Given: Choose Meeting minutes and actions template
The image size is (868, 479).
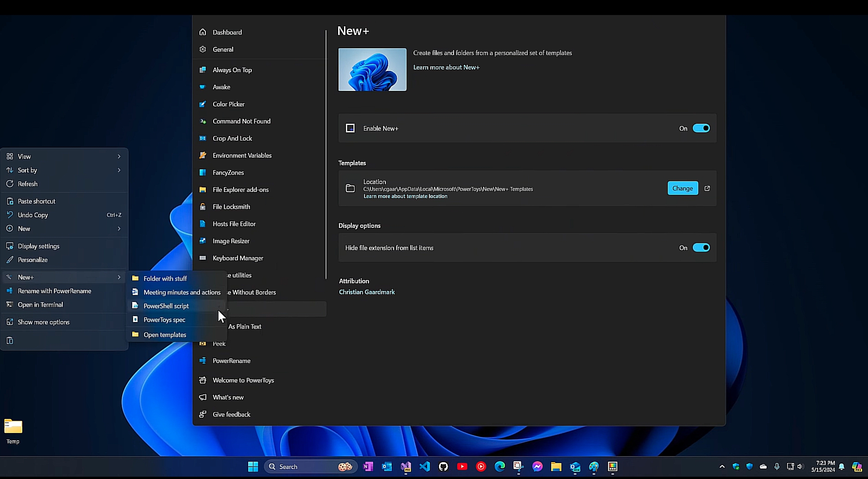Looking at the screenshot, I should [177, 292].
